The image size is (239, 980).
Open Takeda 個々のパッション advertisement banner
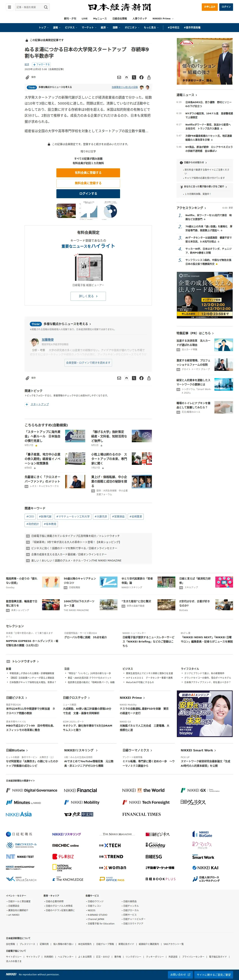point(204,61)
